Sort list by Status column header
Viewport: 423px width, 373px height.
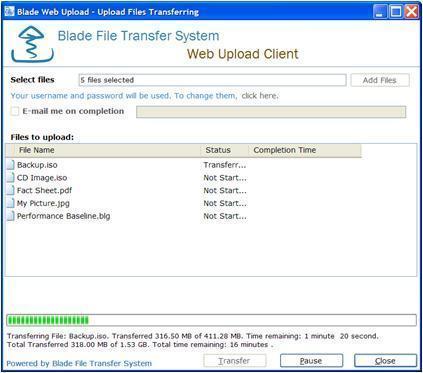point(224,150)
